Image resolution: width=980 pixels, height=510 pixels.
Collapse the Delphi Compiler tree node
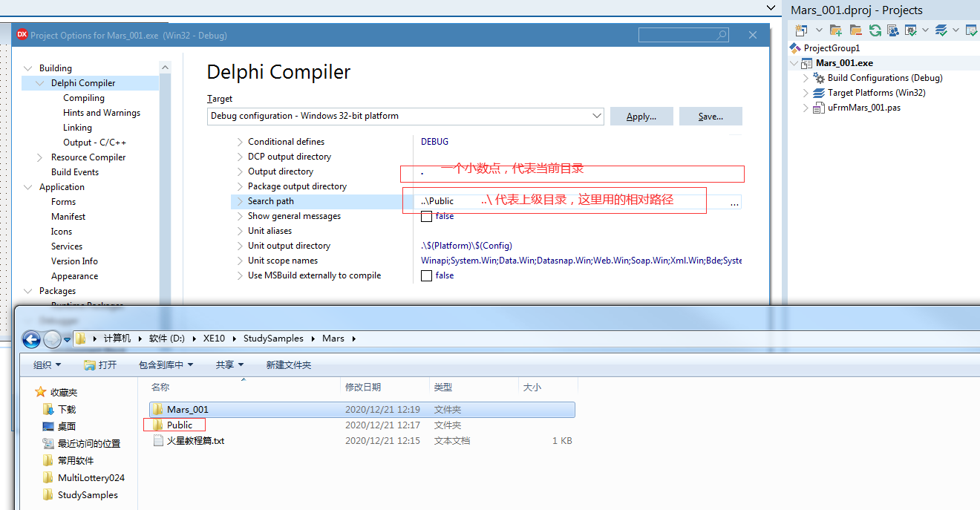pos(40,83)
